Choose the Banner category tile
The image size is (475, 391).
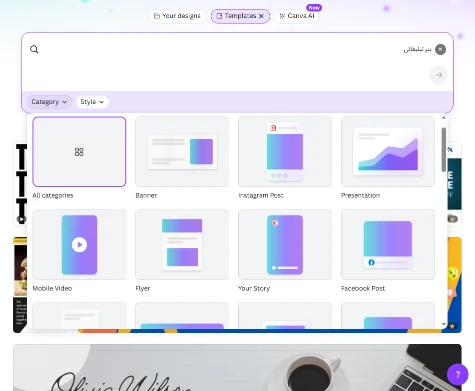(182, 152)
